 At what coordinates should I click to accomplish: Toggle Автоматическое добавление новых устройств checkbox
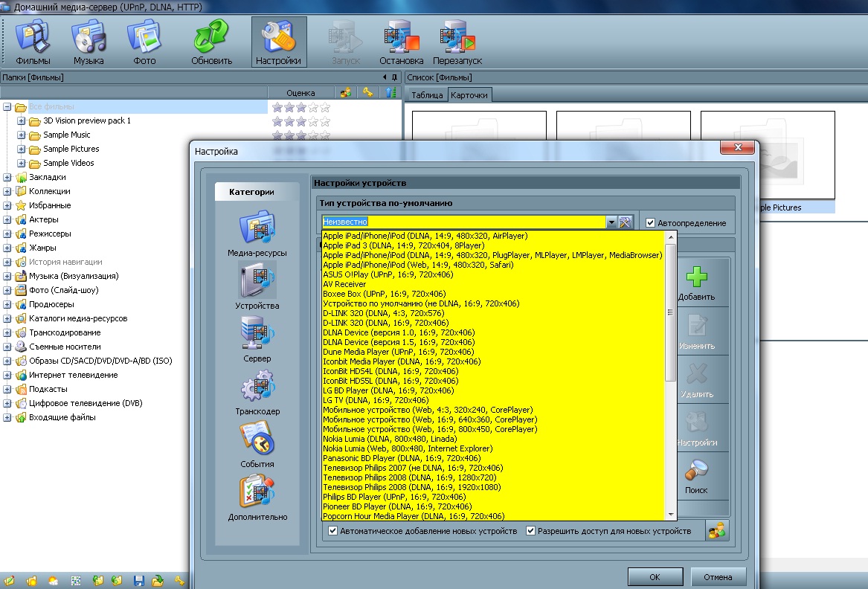pos(333,531)
